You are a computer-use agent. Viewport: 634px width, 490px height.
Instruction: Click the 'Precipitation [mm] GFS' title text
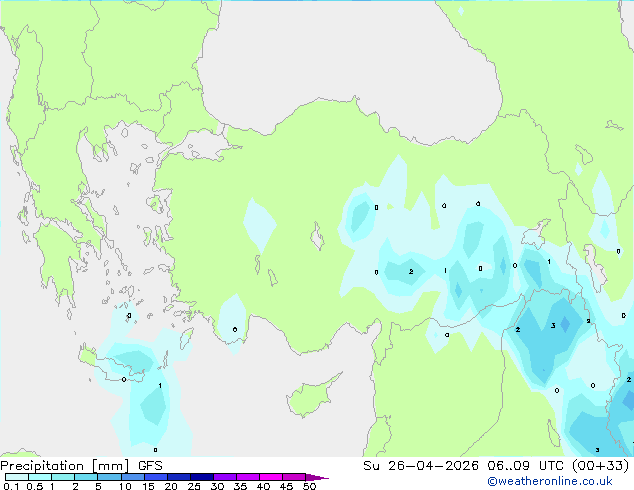tap(81, 466)
